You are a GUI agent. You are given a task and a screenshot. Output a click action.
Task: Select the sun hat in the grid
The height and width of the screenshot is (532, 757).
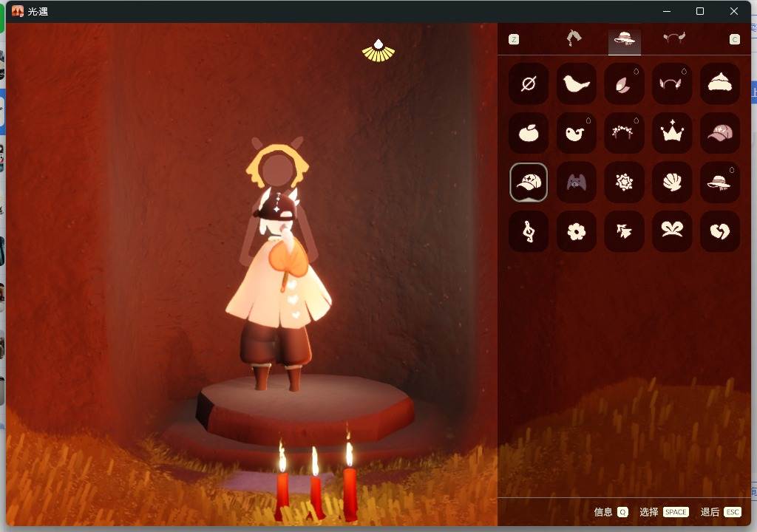[719, 182]
